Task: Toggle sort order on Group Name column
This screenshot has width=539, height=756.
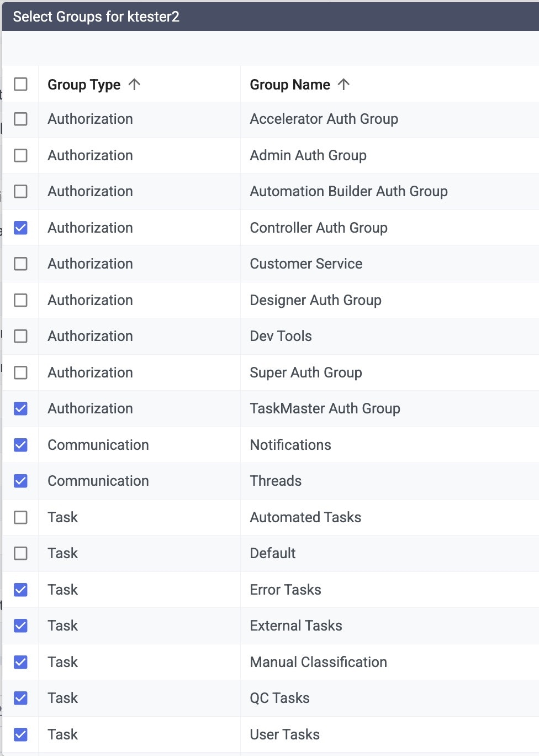Action: point(300,85)
